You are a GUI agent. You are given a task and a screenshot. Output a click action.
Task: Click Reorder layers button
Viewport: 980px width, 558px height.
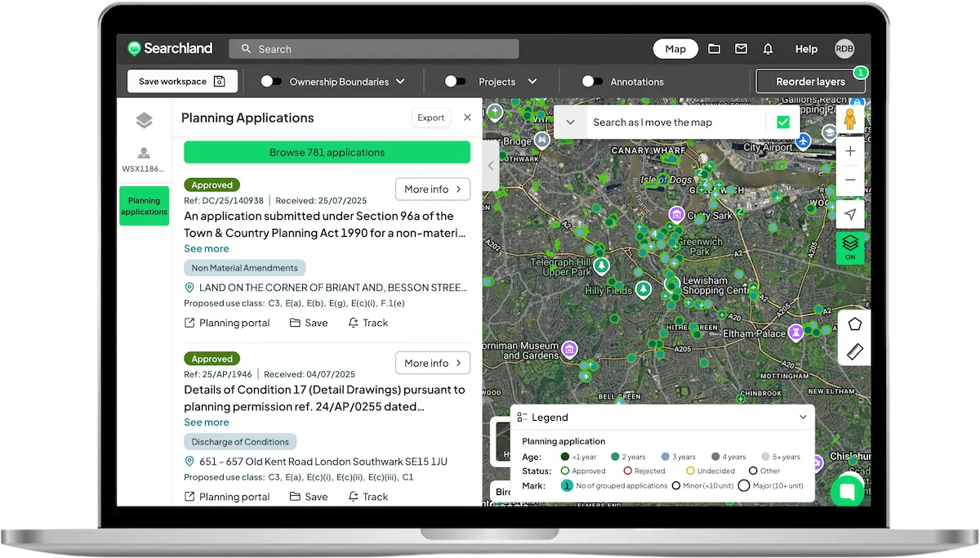pos(810,82)
